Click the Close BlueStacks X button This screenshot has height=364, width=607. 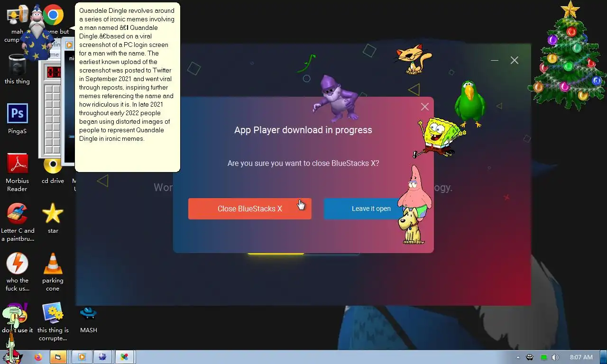(249, 209)
